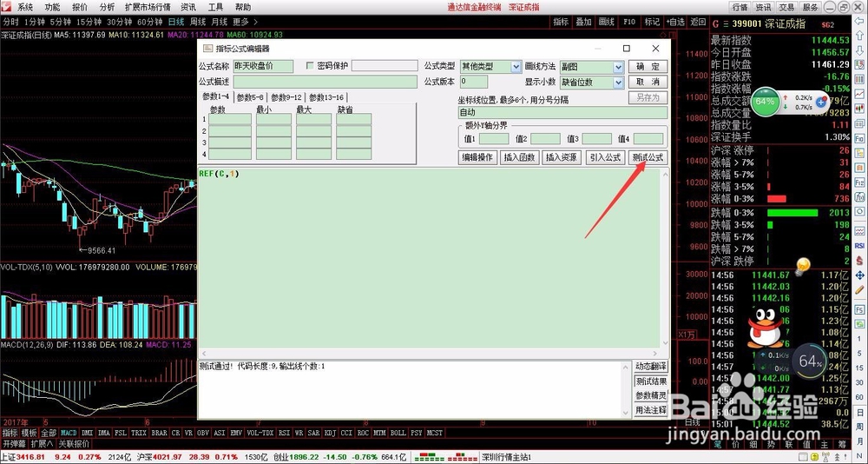The height and width of the screenshot is (464, 868).
Task: Switch to the 参数13-16 tab
Action: tap(326, 97)
